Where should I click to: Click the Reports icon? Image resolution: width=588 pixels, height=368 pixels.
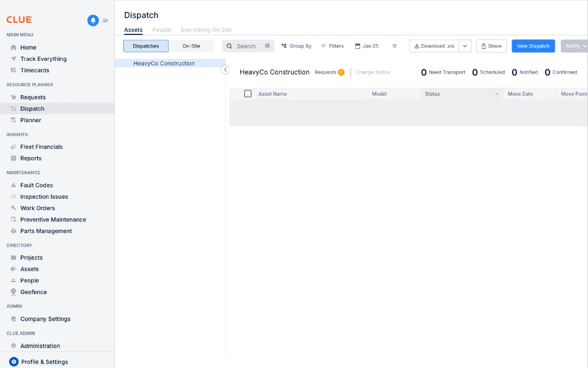tap(14, 158)
